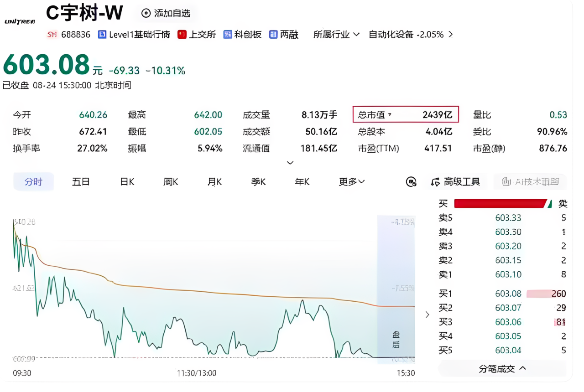Select the 卖3 order row at 603.20
This screenshot has width=584, height=392.
coord(502,246)
